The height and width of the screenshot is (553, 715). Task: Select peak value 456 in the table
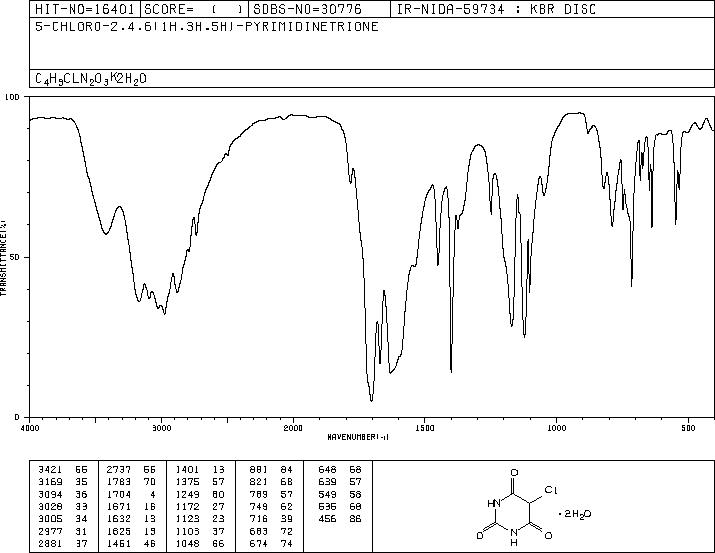(x=327, y=519)
